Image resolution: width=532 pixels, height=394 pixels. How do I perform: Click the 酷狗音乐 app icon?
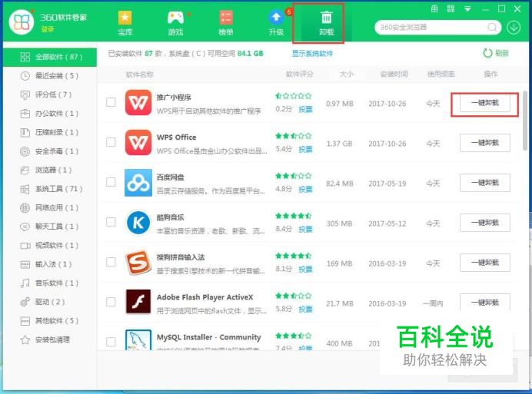138,223
